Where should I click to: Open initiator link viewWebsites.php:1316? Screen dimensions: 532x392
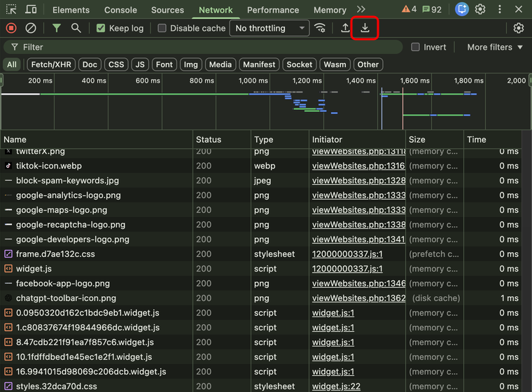358,166
